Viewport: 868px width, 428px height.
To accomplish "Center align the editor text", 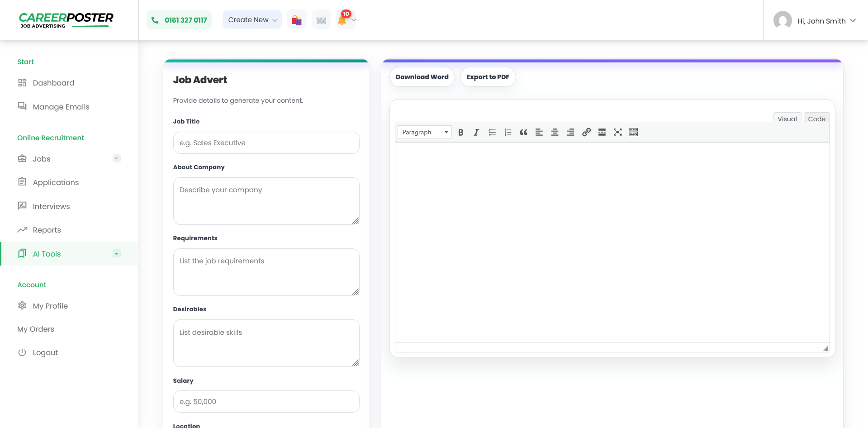I will coord(555,132).
